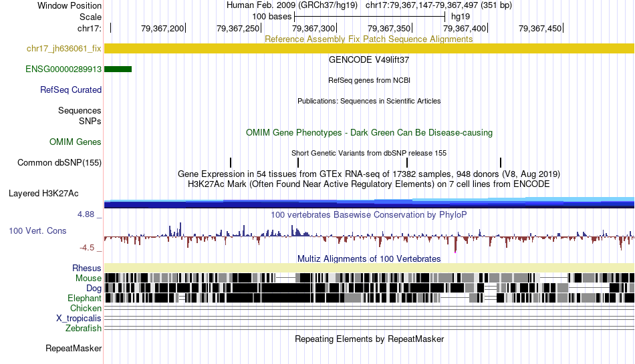Click the 100 bases scale bar

tap(370, 17)
